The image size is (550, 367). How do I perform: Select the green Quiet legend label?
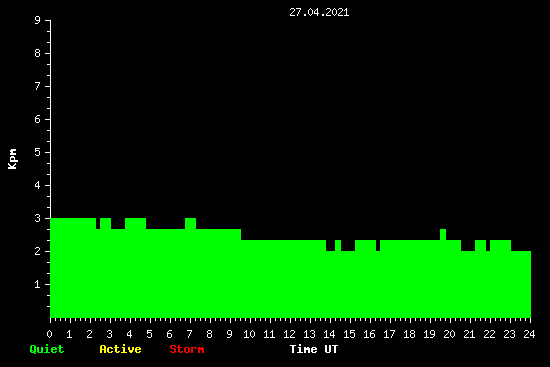click(x=47, y=349)
